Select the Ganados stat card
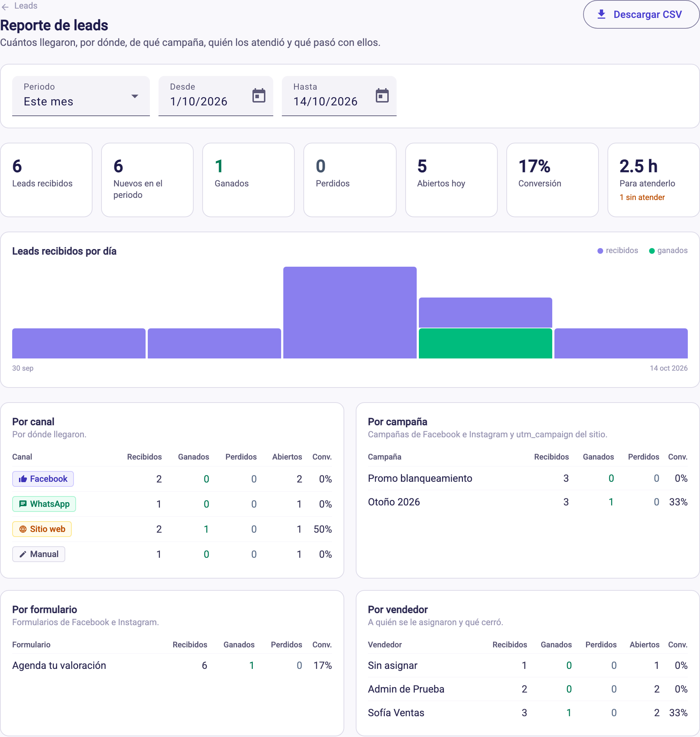This screenshot has width=700, height=737. (249, 180)
